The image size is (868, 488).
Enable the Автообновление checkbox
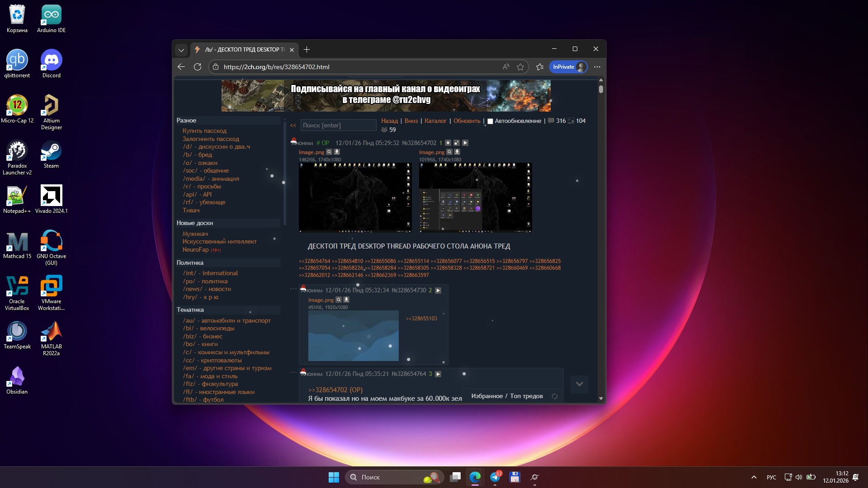click(490, 121)
